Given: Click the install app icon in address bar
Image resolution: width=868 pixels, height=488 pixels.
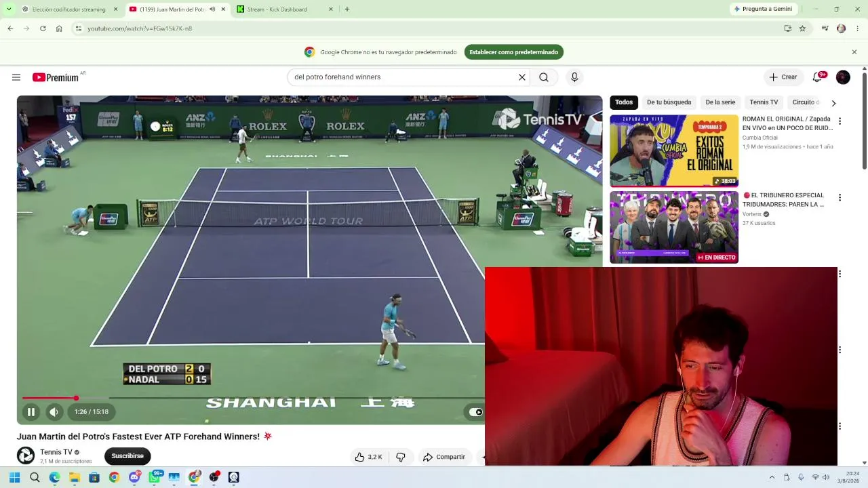Looking at the screenshot, I should (787, 28).
